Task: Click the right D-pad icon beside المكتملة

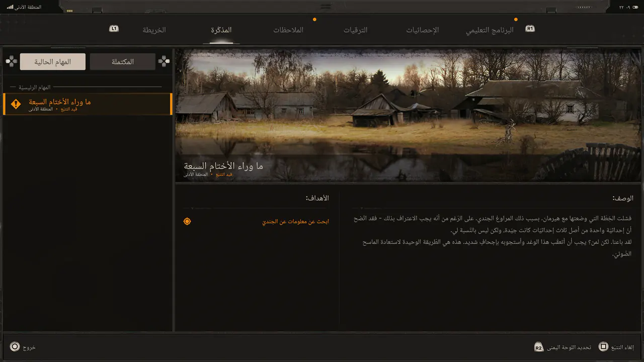Action: 164,61
